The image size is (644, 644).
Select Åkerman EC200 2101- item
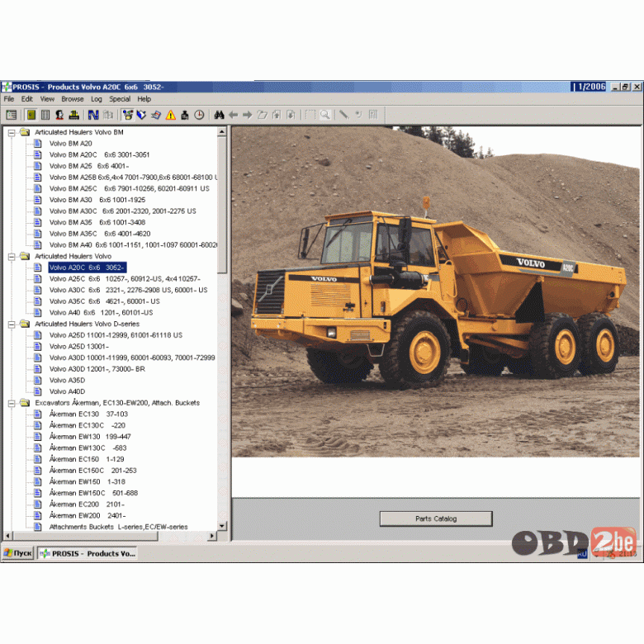pyautogui.click(x=87, y=504)
